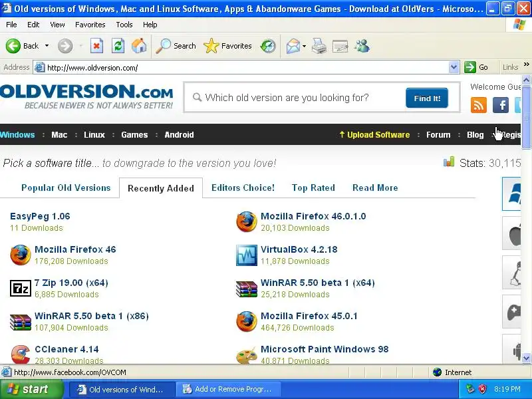The width and height of the screenshot is (532, 399).
Task: Click the OLDVERSION.COM logo
Action: [x=86, y=96]
